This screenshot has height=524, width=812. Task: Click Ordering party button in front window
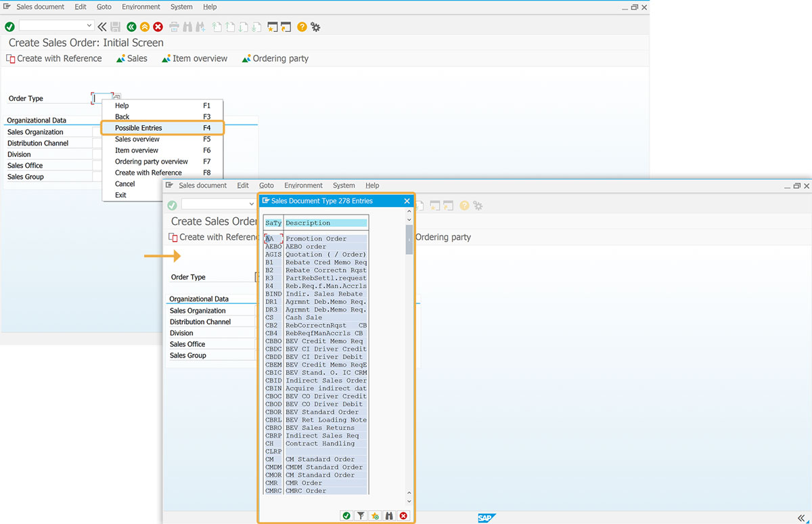click(443, 237)
